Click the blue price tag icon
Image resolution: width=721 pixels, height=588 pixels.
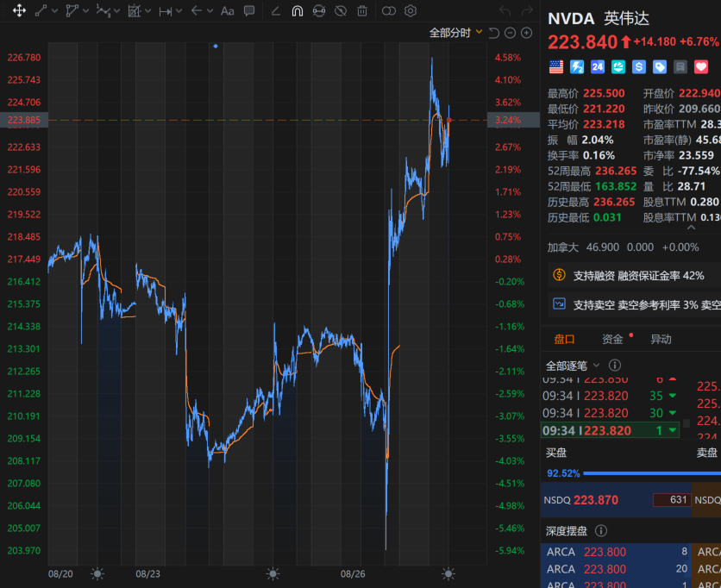(660, 67)
